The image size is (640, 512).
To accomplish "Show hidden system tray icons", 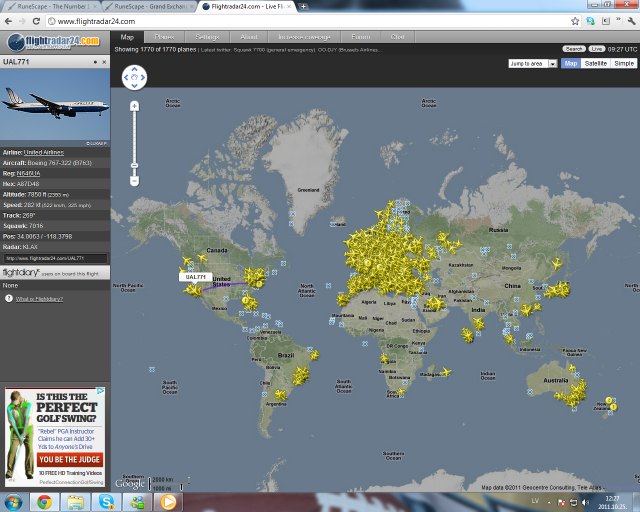I will coord(549,503).
